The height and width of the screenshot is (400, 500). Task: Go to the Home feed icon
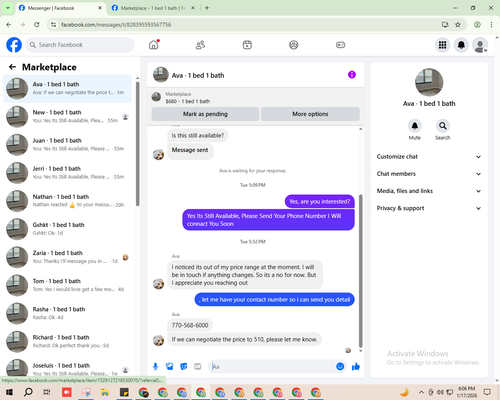pos(154,45)
